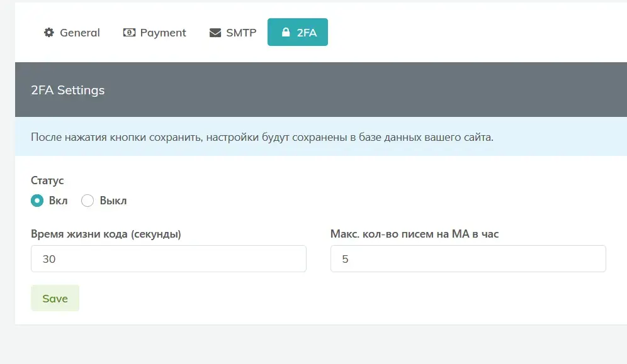Click the envelope icon beside SMTP
Screen dimensions: 627x364
[x=215, y=33]
